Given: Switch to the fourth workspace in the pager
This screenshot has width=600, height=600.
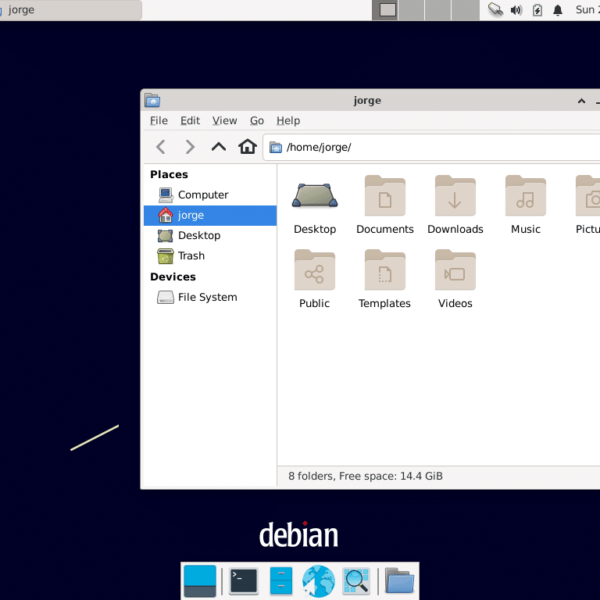Looking at the screenshot, I should (x=465, y=10).
